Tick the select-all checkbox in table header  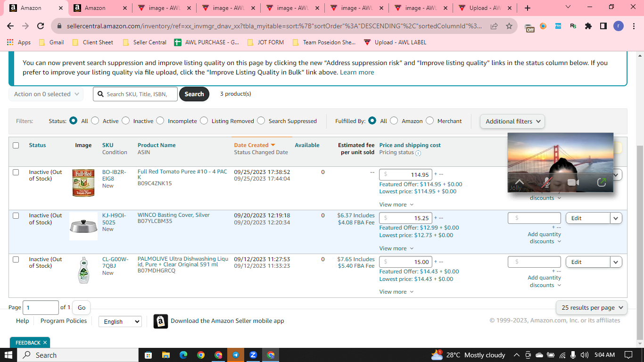(16, 145)
